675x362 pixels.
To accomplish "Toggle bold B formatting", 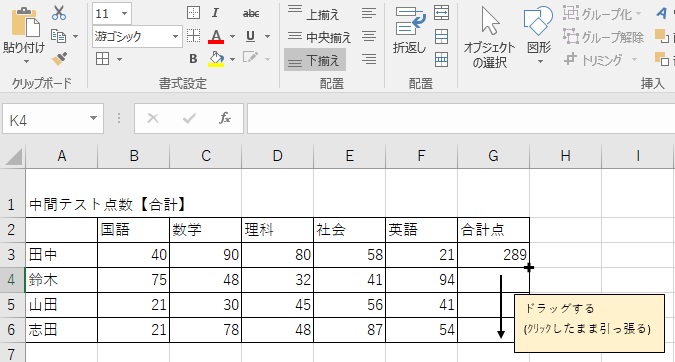I will point(193,59).
